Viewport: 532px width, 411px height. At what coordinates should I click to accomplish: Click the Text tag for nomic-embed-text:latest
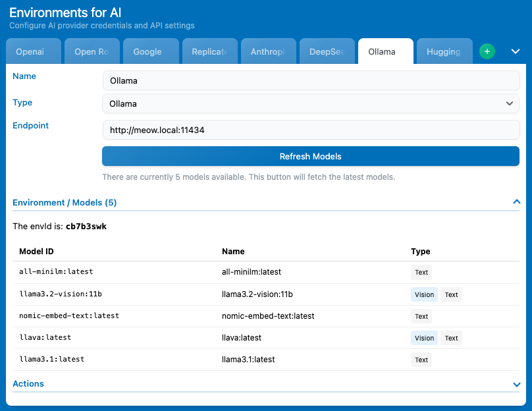pos(421,316)
